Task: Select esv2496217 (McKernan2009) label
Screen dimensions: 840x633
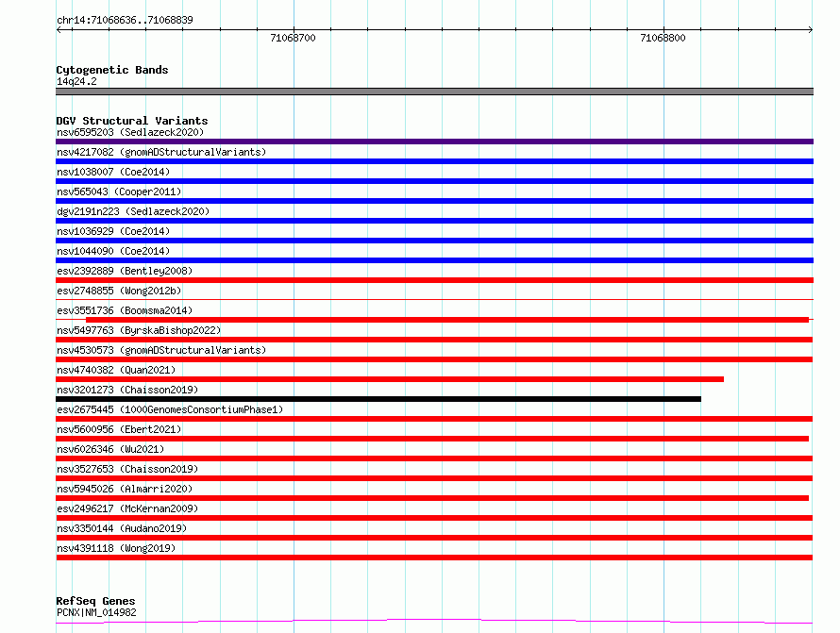Action: (127, 508)
